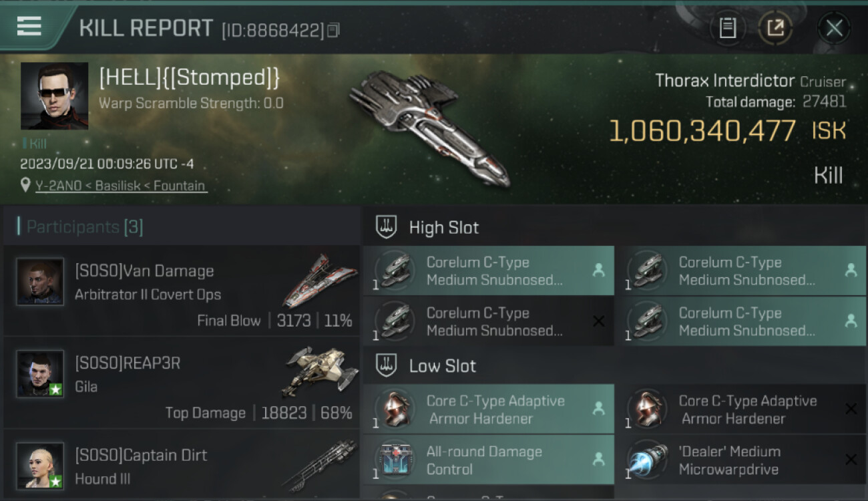Screen dimensions: 868x501
Task: Click destroyed X on Corelum Snubnosed module
Action: coord(598,321)
